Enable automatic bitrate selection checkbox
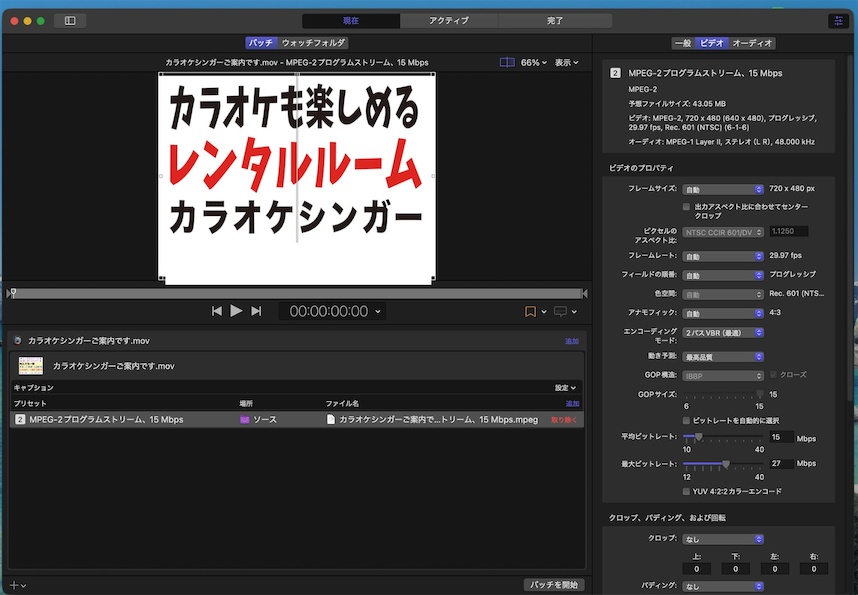Screen dimensions: 858x595 pos(687,421)
